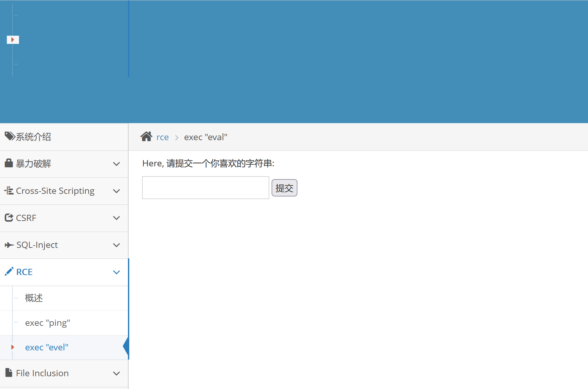Select the exec "evel" submenu item
The height and width of the screenshot is (389, 588).
47,347
